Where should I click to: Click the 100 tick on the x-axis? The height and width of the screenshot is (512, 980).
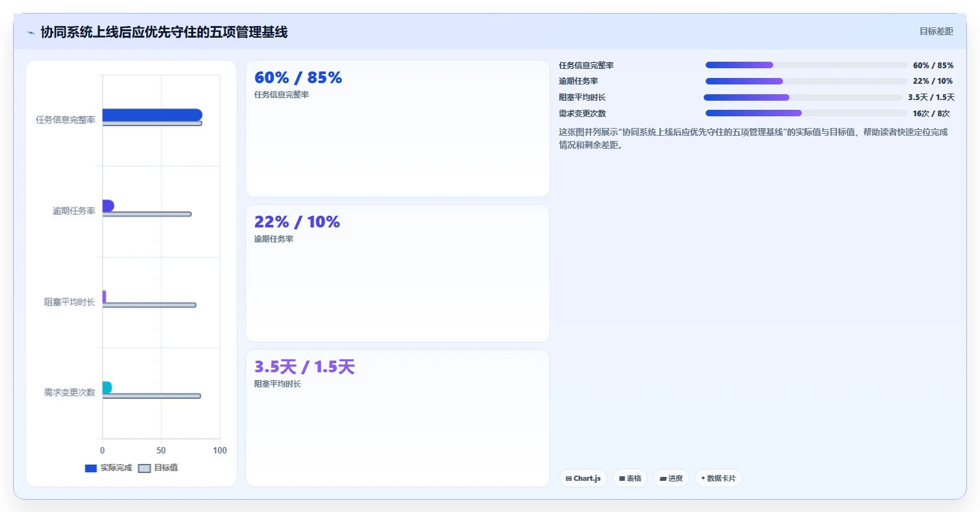[x=220, y=450]
